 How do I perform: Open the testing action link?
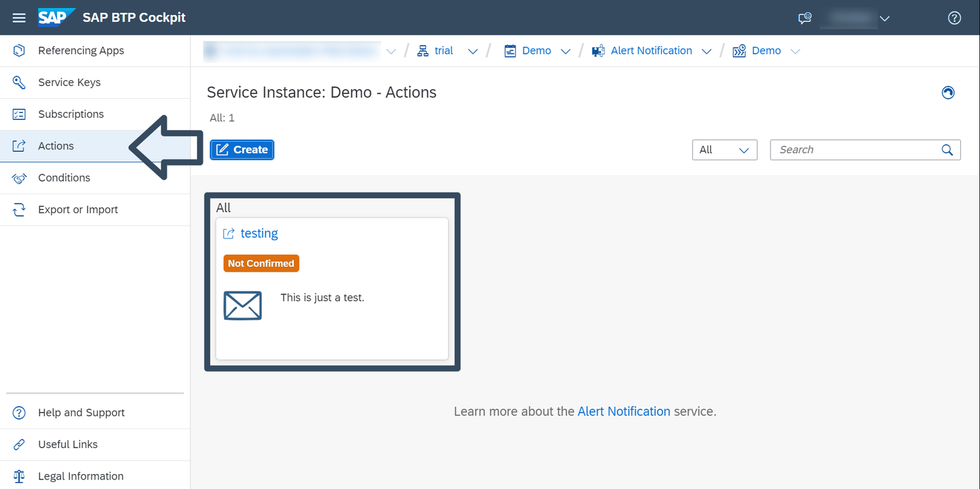259,234
